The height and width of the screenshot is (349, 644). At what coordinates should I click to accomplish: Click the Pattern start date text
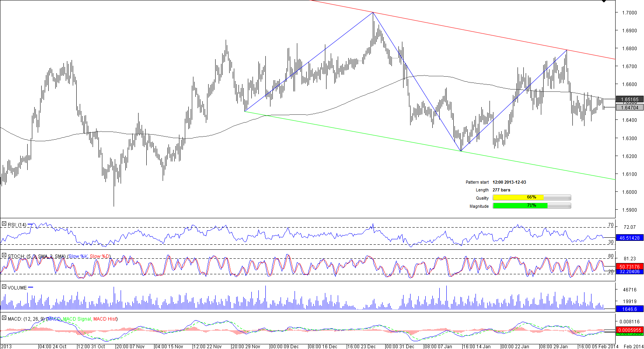point(509,182)
